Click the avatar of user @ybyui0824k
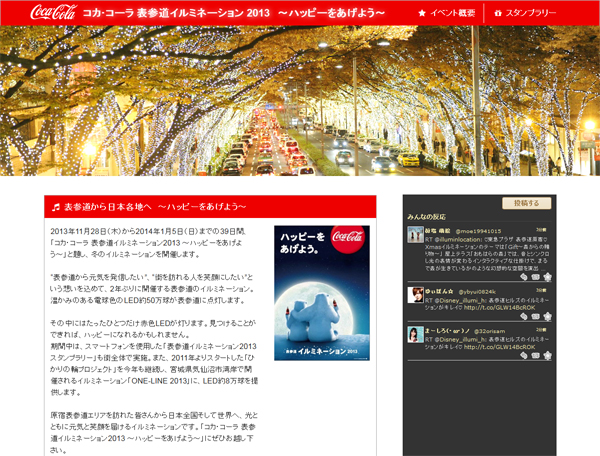The width and height of the screenshot is (600, 456). (x=415, y=295)
